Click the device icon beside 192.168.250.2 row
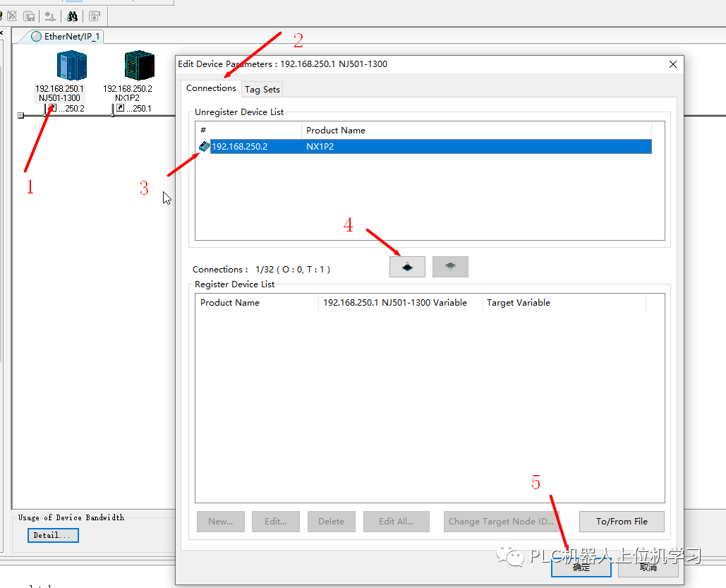Screen dimensions: 726x588 click(x=204, y=146)
